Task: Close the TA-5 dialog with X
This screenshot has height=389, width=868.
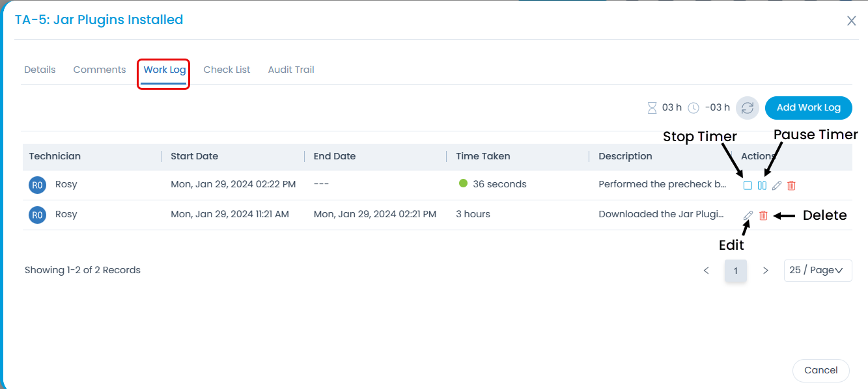Action: pyautogui.click(x=851, y=21)
